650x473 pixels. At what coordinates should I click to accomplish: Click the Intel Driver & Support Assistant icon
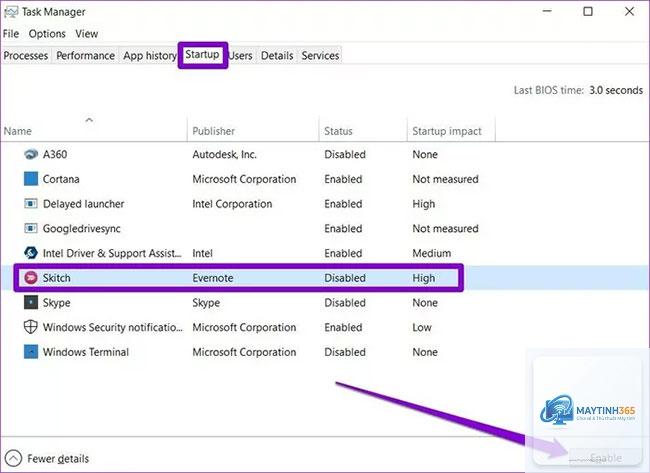pyautogui.click(x=31, y=252)
